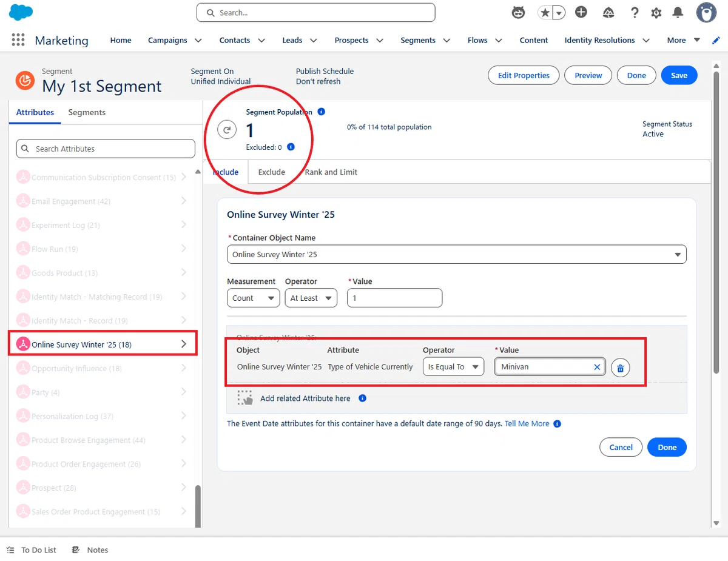The image size is (728, 561).
Task: Open the At Least operator dropdown
Action: pyautogui.click(x=311, y=298)
